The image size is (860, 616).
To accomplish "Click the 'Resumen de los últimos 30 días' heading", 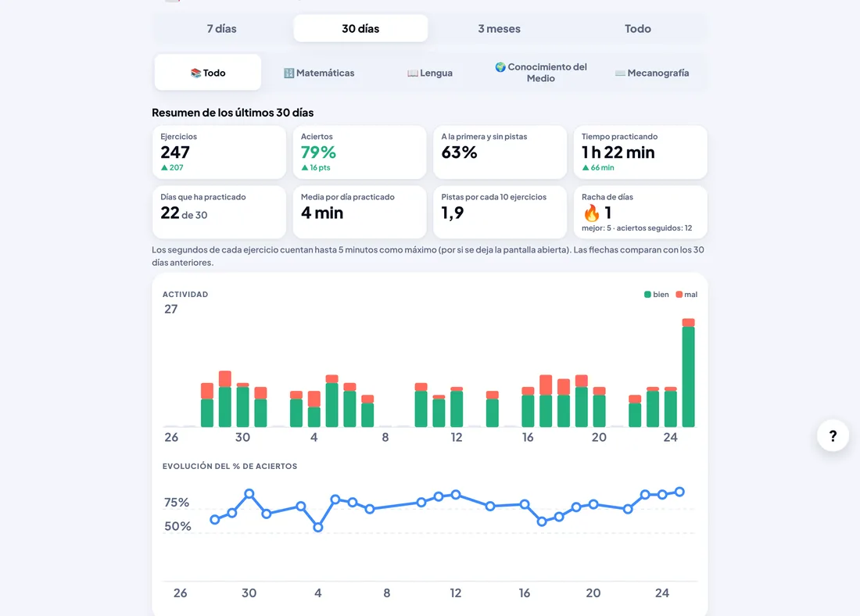I will click(232, 113).
